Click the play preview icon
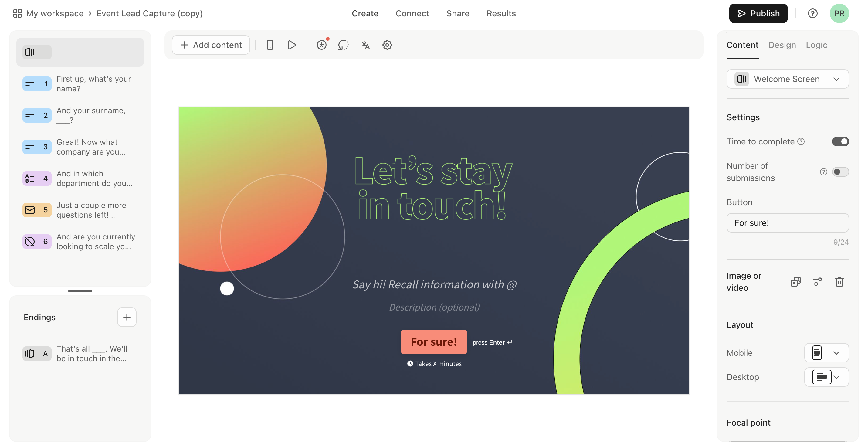 tap(292, 45)
